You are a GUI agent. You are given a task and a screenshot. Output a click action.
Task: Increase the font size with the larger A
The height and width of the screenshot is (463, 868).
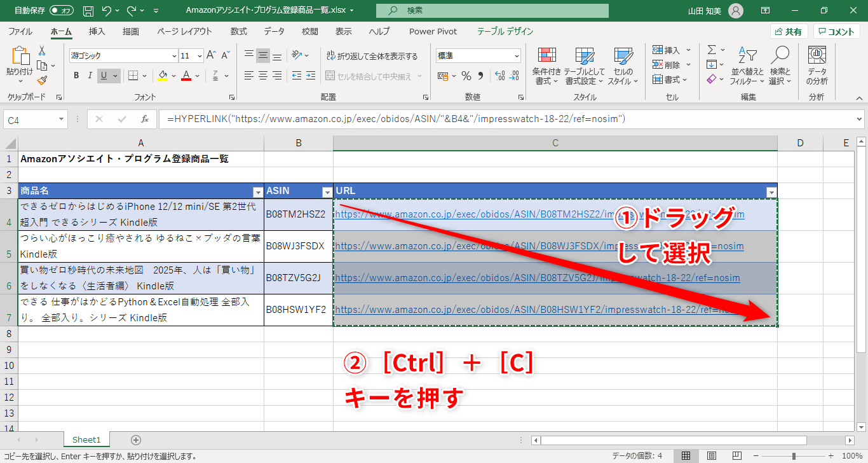point(212,55)
